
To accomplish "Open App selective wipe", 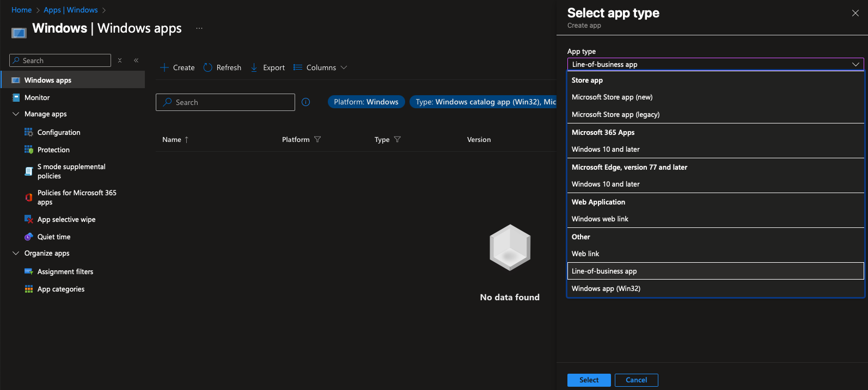I will pyautogui.click(x=66, y=220).
